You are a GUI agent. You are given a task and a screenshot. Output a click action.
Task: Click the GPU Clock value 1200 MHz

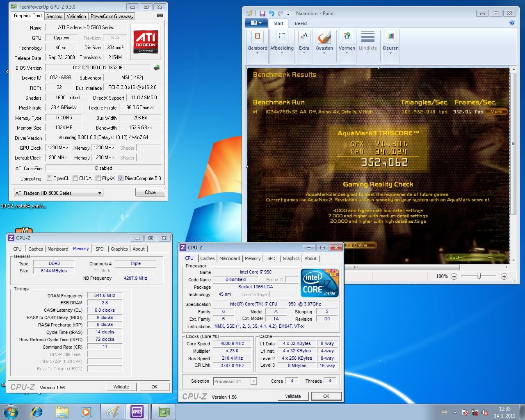(58, 148)
